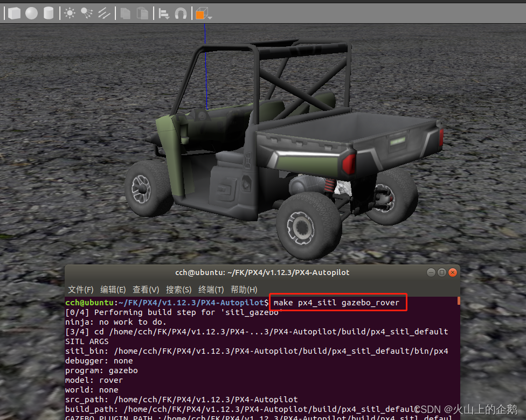Close the terminal window
The width and height of the screenshot is (526, 420).
click(453, 272)
